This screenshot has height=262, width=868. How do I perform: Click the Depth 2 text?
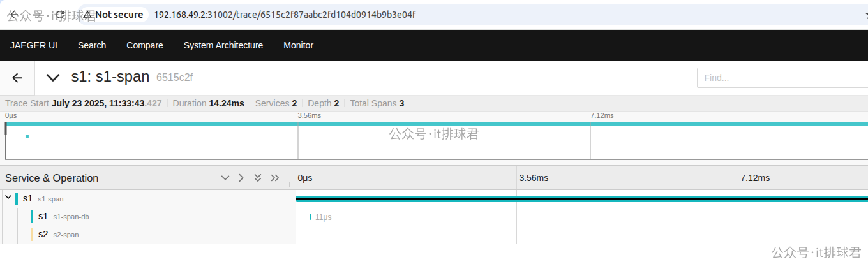(x=324, y=103)
